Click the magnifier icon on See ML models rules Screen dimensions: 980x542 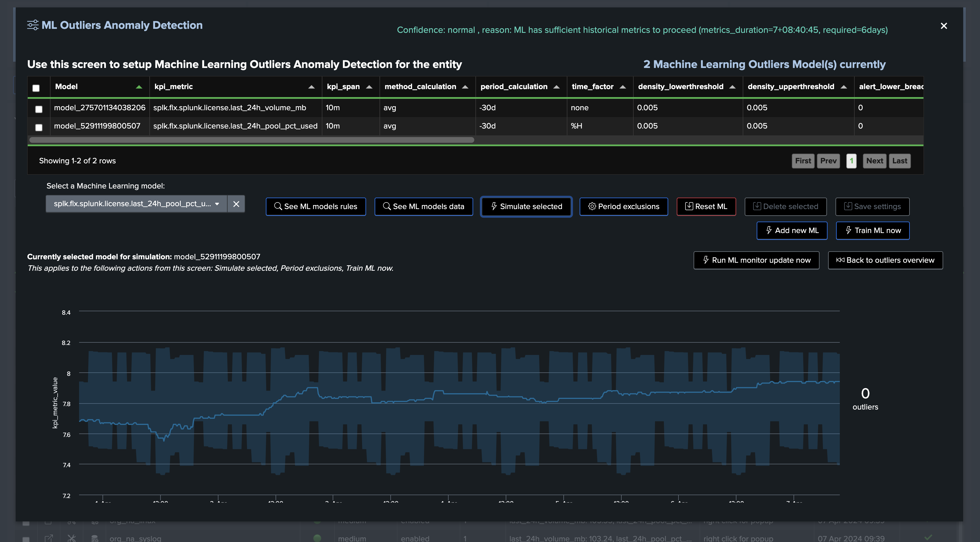tap(278, 206)
